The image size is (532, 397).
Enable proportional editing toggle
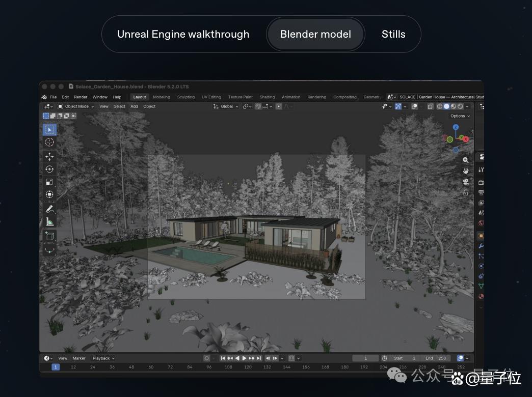(x=279, y=106)
